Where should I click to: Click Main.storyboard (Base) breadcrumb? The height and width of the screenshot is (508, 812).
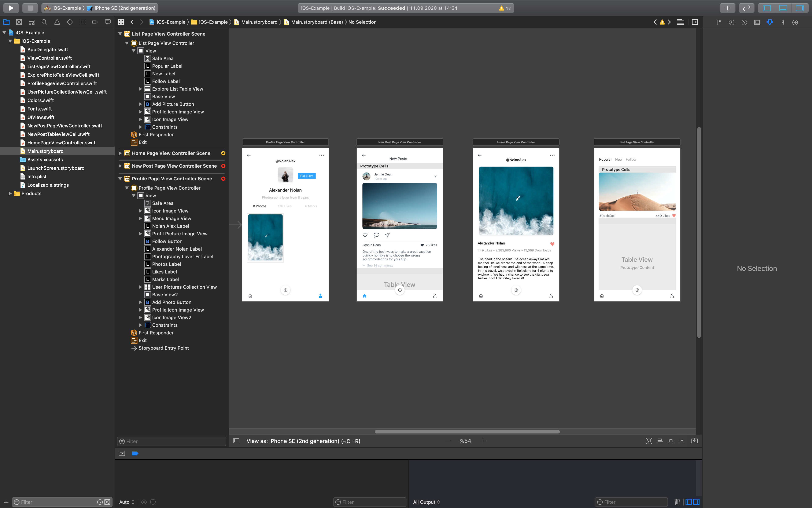313,22
